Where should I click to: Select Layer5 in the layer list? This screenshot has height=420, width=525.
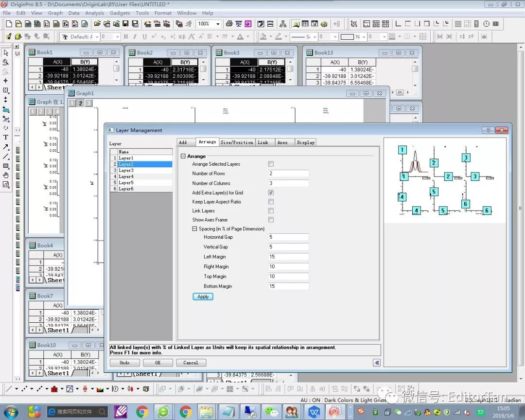click(141, 183)
